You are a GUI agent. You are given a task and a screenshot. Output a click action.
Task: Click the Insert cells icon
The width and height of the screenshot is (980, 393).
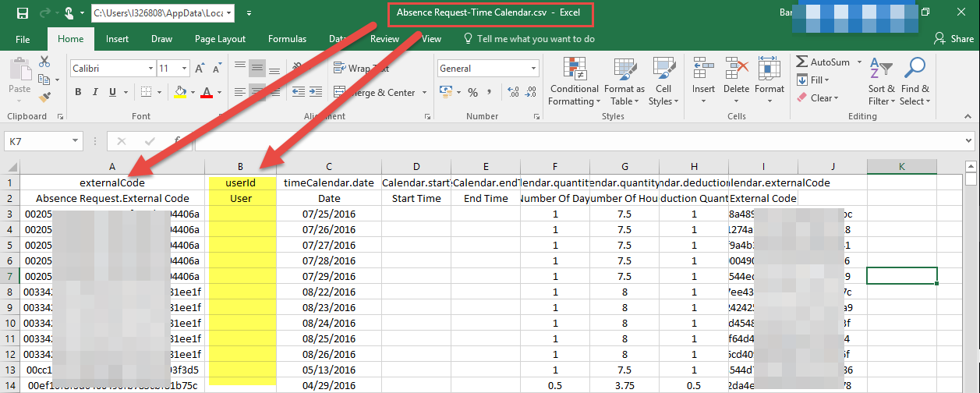(x=703, y=69)
